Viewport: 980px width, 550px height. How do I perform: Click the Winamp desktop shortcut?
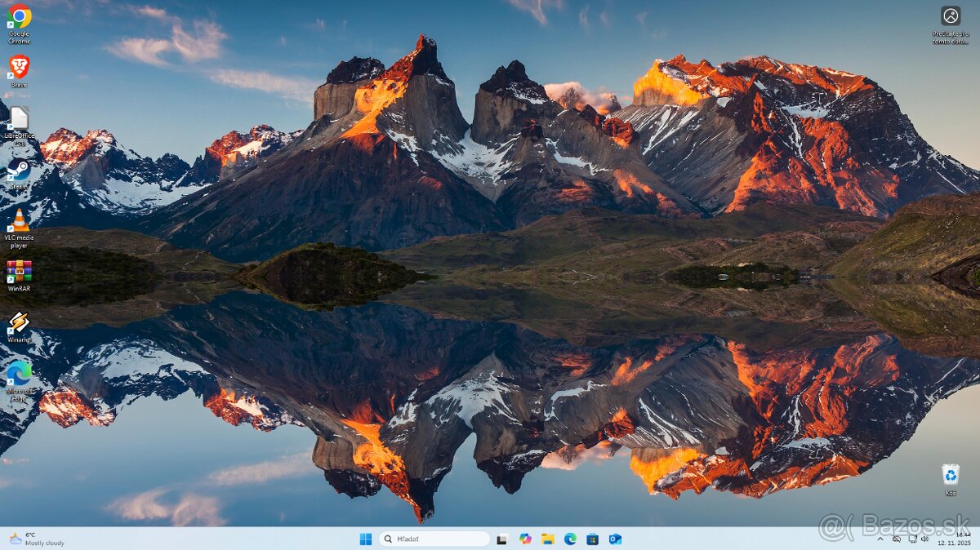[x=18, y=324]
